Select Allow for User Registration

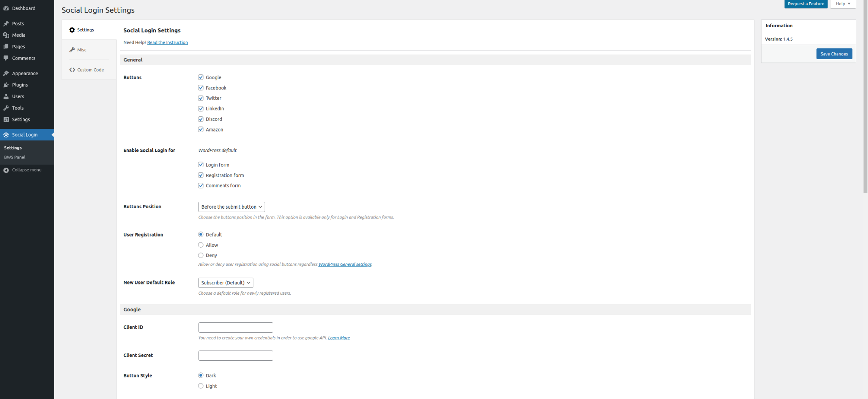[201, 245]
